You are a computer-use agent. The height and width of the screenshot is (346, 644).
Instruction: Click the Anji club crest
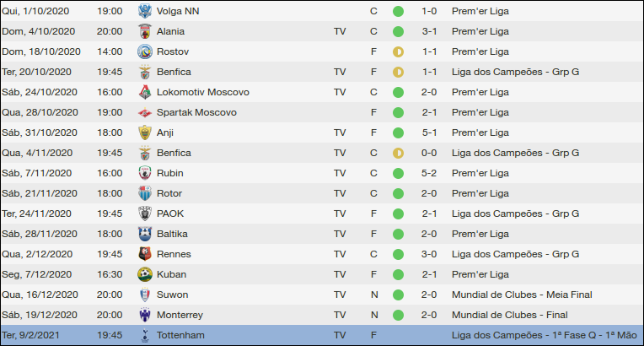145,132
